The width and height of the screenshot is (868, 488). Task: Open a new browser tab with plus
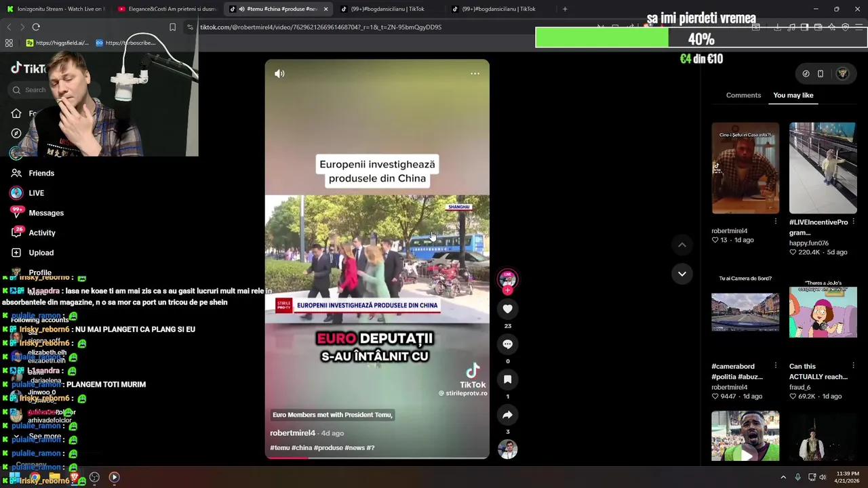(x=565, y=9)
